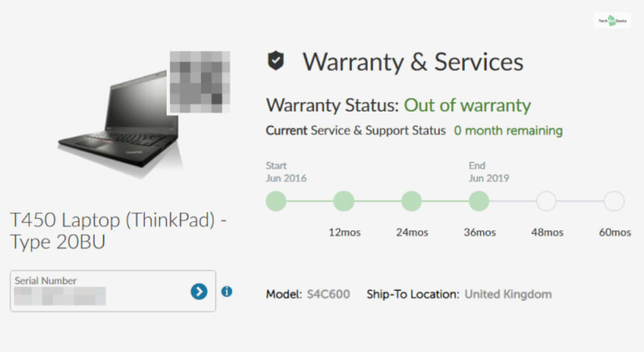Select the empty 60mos warranty circle
This screenshot has width=644, height=352.
click(614, 201)
